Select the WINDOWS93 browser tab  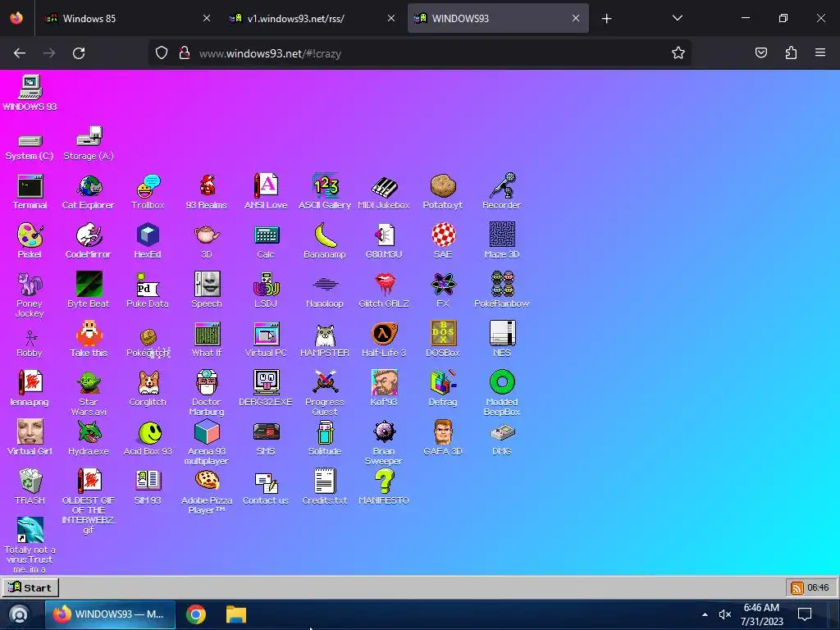click(x=498, y=18)
